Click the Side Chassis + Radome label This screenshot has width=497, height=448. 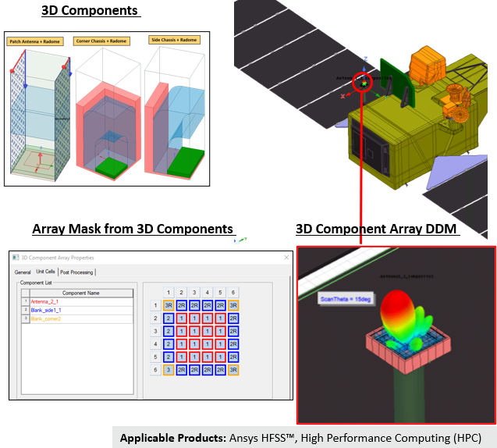(174, 40)
